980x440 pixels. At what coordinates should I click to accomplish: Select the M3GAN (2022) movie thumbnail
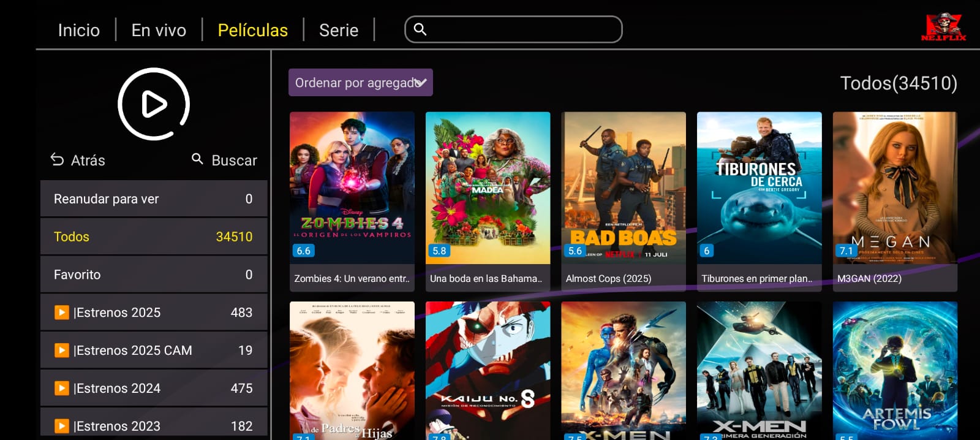(895, 201)
